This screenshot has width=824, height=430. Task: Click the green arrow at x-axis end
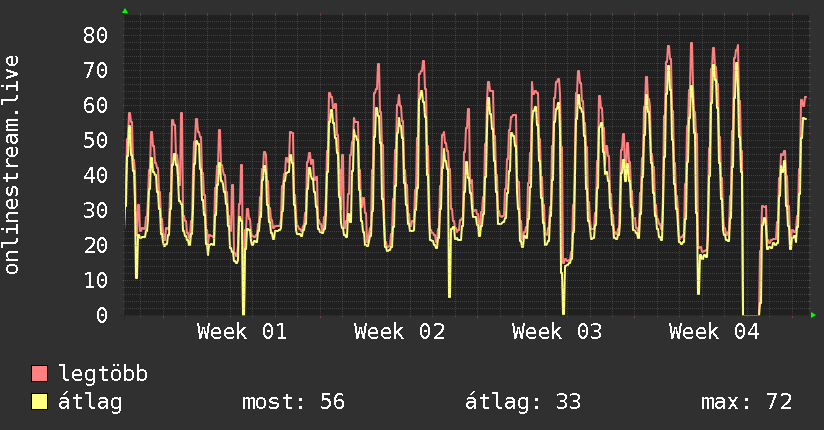[x=813, y=315]
